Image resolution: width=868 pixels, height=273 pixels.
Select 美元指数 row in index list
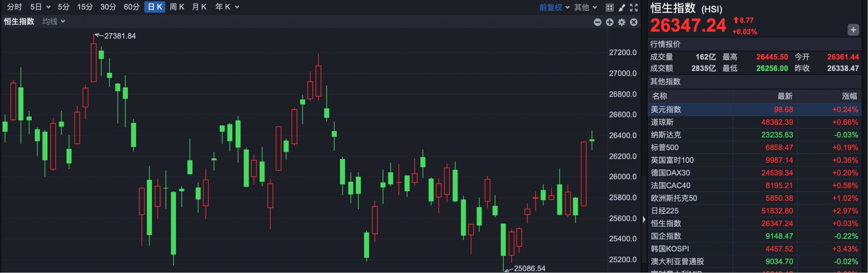pyautogui.click(x=665, y=109)
